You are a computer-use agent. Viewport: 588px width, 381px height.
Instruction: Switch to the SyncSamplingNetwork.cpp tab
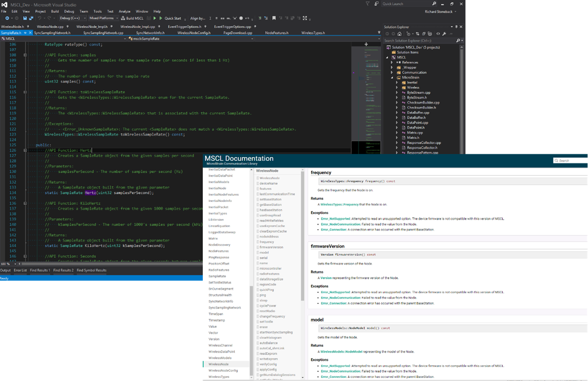pyautogui.click(x=103, y=33)
